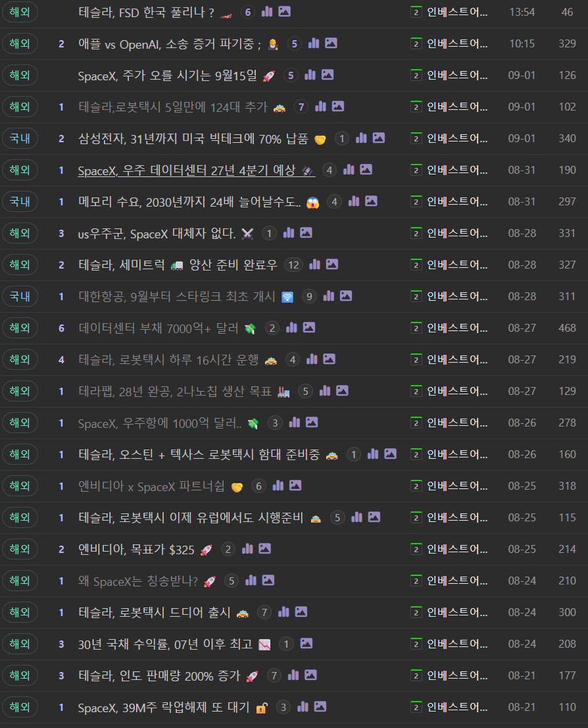Open the 테슬라 세미트럭 양산 준비 post
The width and height of the screenshot is (588, 728).
coord(178,265)
